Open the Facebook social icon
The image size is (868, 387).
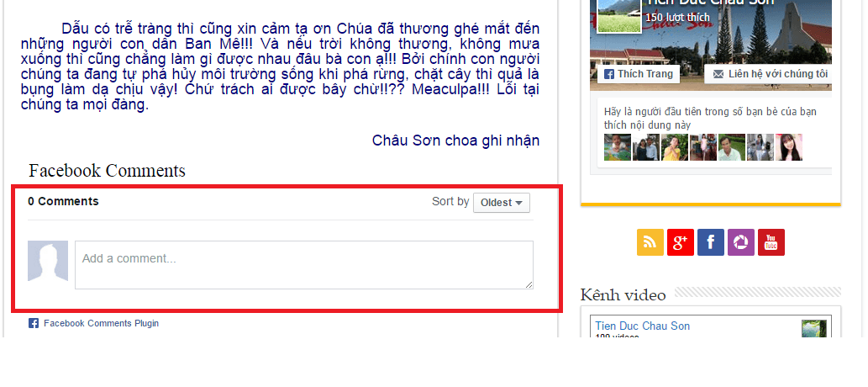[x=711, y=242]
